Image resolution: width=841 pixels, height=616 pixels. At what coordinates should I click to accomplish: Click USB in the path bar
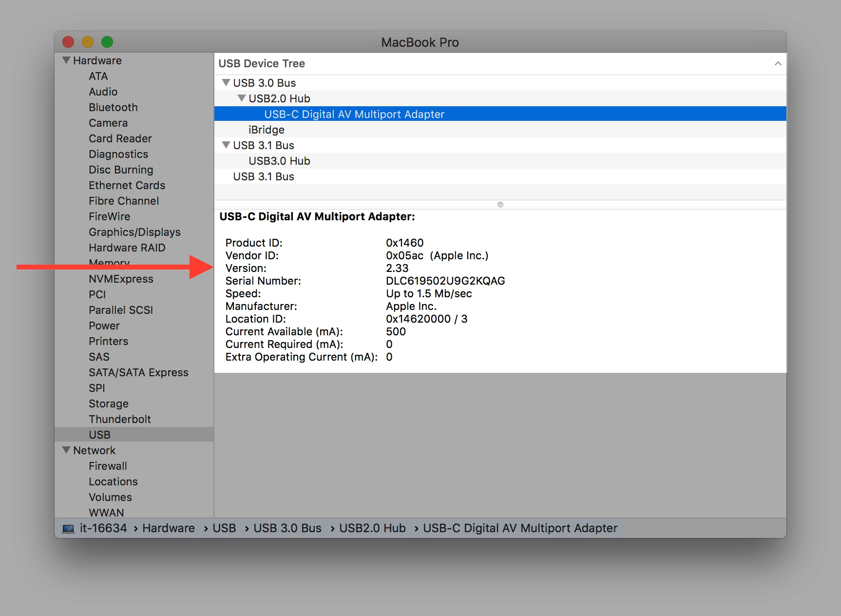(x=224, y=528)
